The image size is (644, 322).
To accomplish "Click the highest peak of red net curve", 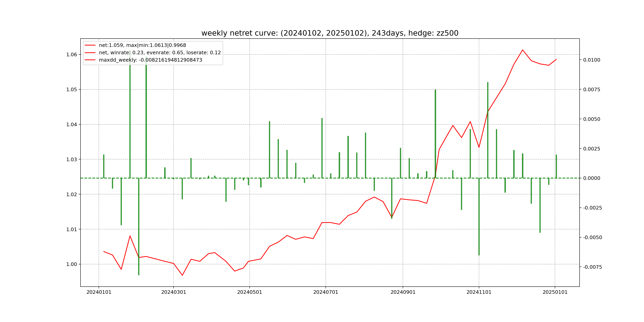I will coord(523,50).
